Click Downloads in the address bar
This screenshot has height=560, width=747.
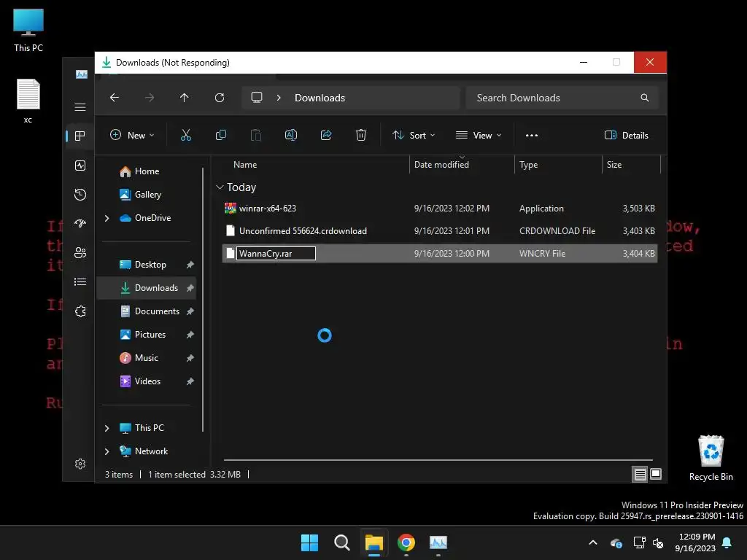[x=320, y=98]
